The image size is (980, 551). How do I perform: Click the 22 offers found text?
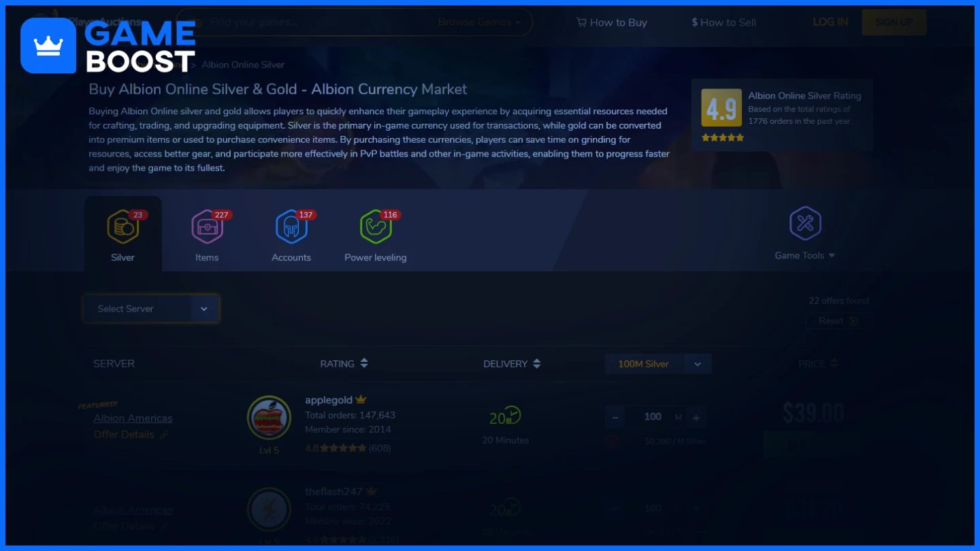coord(838,301)
